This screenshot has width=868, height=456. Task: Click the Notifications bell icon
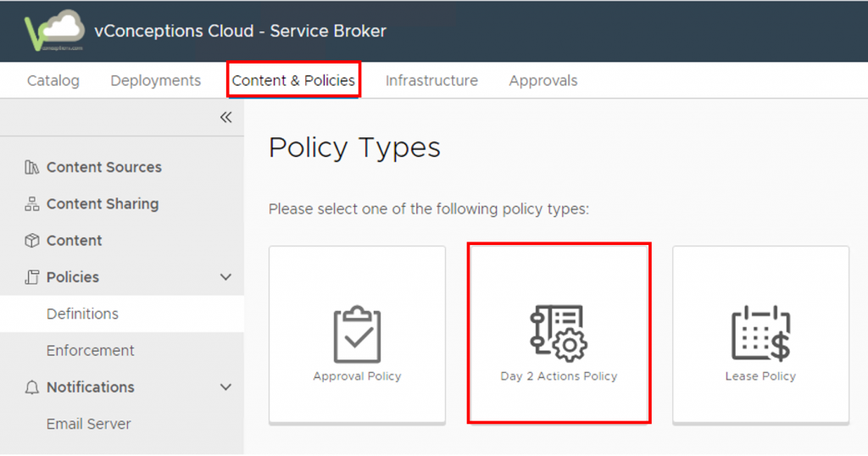(x=32, y=387)
